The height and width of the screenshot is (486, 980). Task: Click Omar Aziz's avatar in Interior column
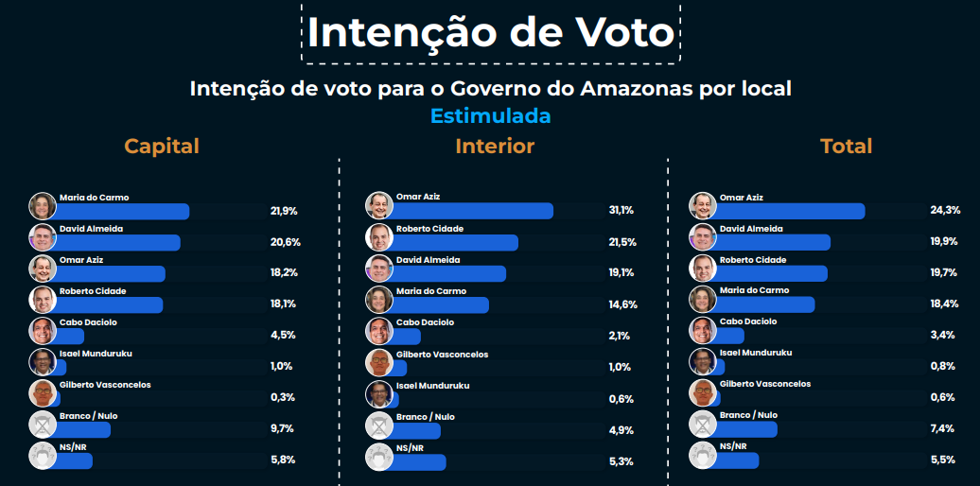click(x=378, y=205)
